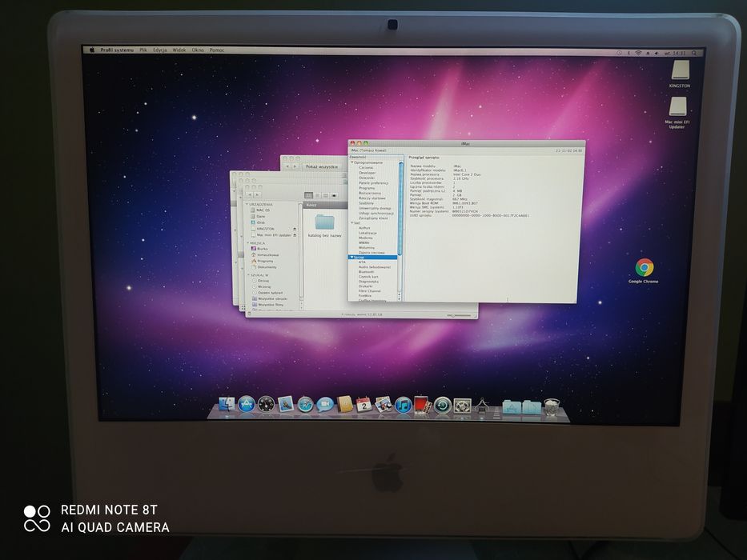This screenshot has width=747, height=560.
Task: Select Wczoraj search in Finder sidebar
Action: click(x=262, y=286)
